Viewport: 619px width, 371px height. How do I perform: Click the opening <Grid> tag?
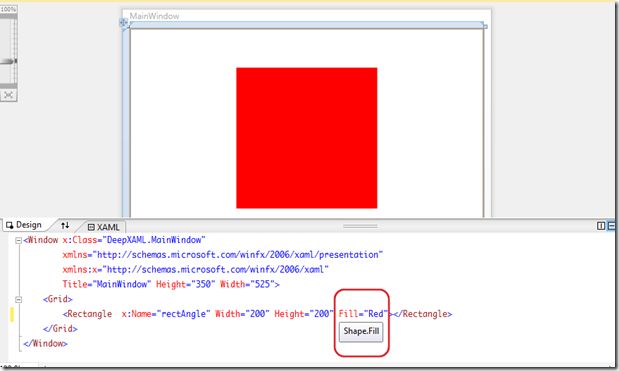[x=58, y=299]
